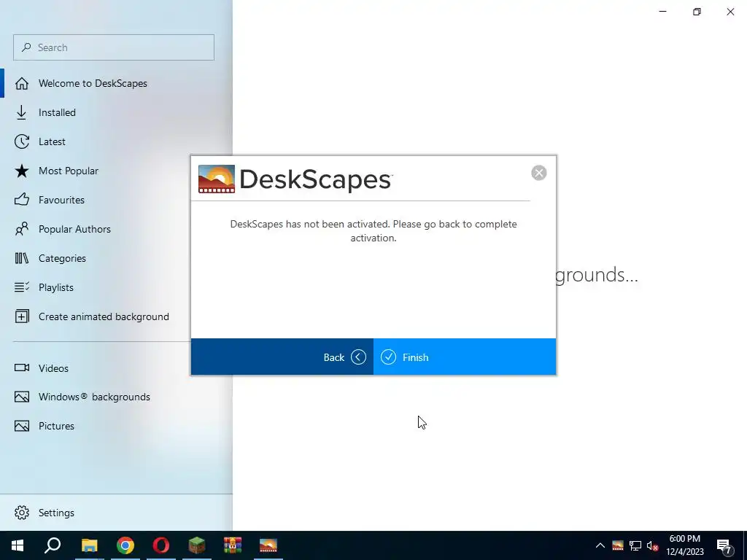Viewport: 747px width, 560px height.
Task: Show hidden system tray icons
Action: pyautogui.click(x=600, y=545)
